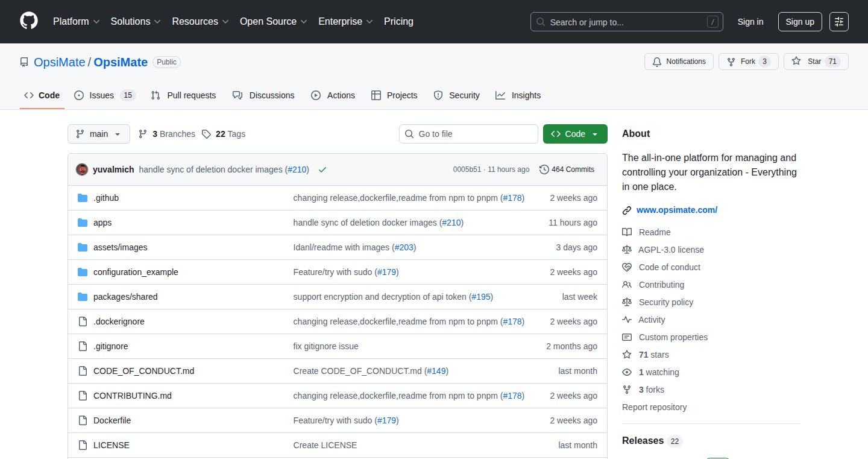Click the scale icon next to AGPL-3.0 license
Image resolution: width=868 pixels, height=459 pixels.
[x=627, y=250]
